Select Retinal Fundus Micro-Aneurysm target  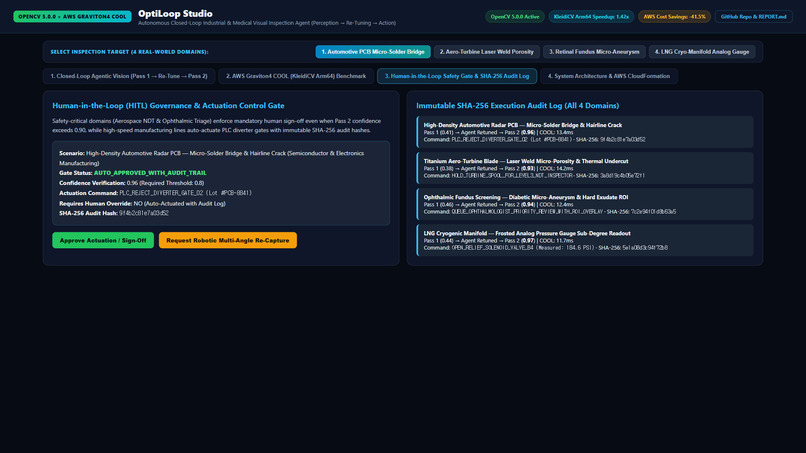coord(594,52)
